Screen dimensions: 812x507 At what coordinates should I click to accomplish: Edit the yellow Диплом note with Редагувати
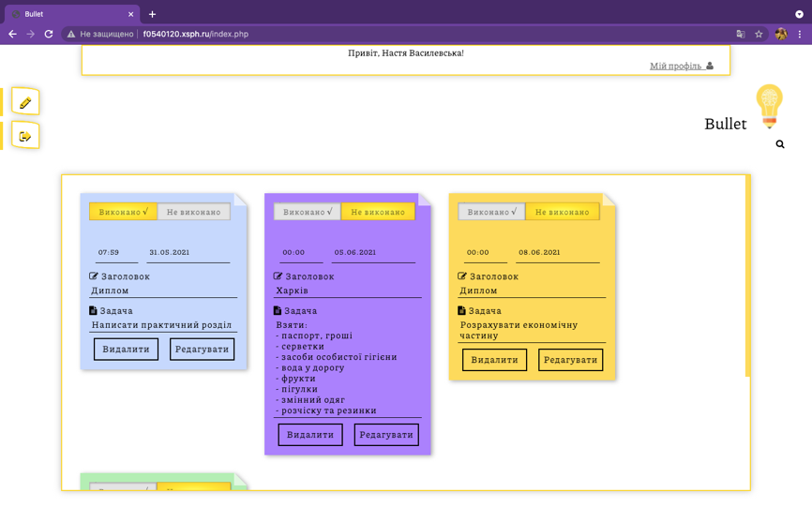click(x=571, y=360)
